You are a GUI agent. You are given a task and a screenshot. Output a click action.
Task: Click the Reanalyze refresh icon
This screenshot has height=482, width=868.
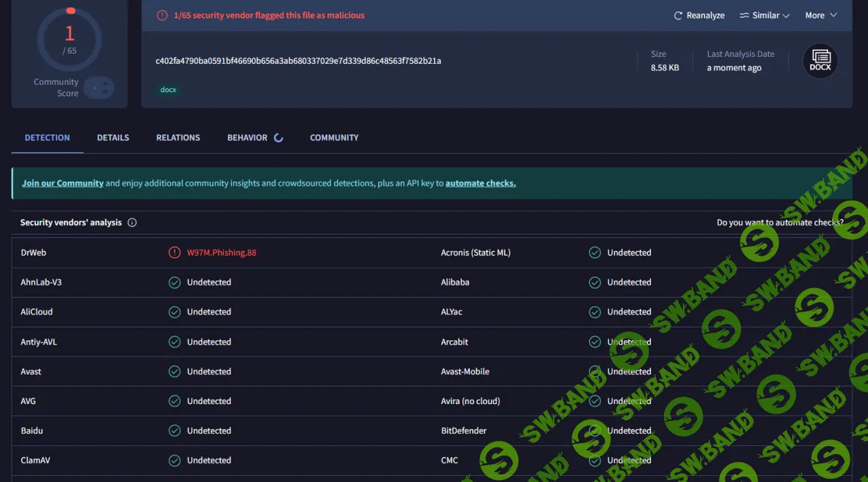coord(678,16)
